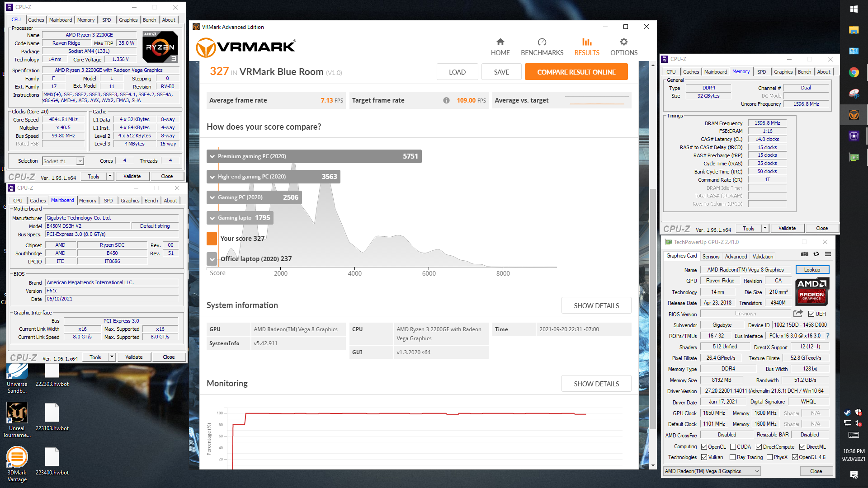Expand the Premium gaming PC (2020) row
The image size is (868, 488).
click(314, 156)
